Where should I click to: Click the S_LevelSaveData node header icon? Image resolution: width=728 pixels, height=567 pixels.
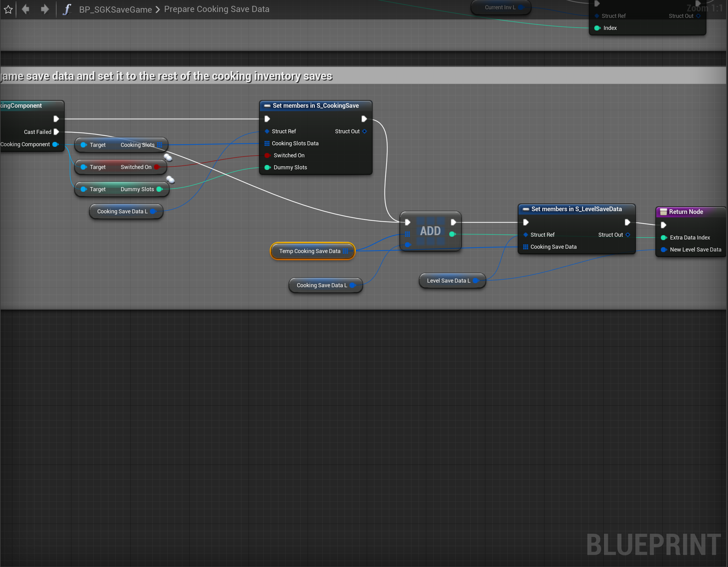click(x=526, y=209)
